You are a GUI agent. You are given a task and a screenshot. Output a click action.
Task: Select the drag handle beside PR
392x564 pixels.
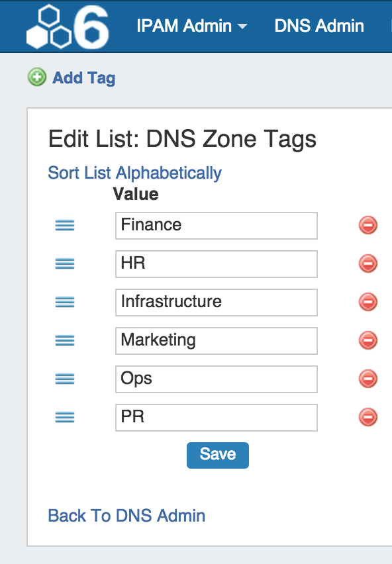(x=65, y=417)
